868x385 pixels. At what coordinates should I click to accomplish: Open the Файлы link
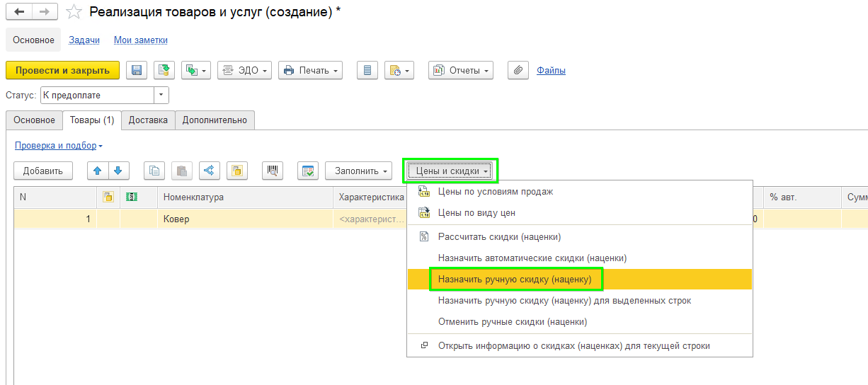(x=551, y=70)
